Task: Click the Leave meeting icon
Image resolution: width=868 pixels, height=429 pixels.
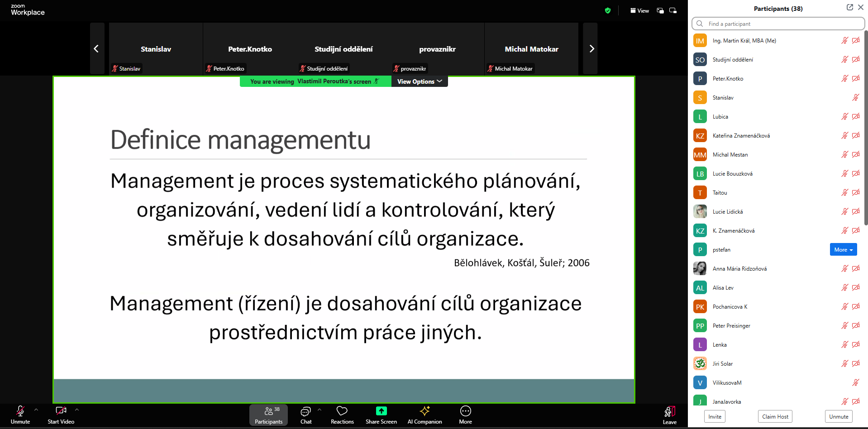Action: pyautogui.click(x=669, y=412)
